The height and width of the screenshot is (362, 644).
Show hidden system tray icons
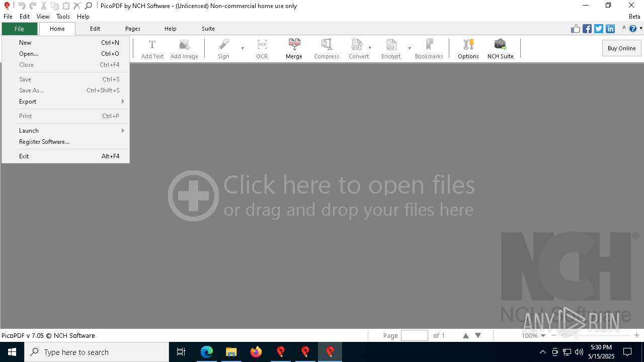pos(542,352)
